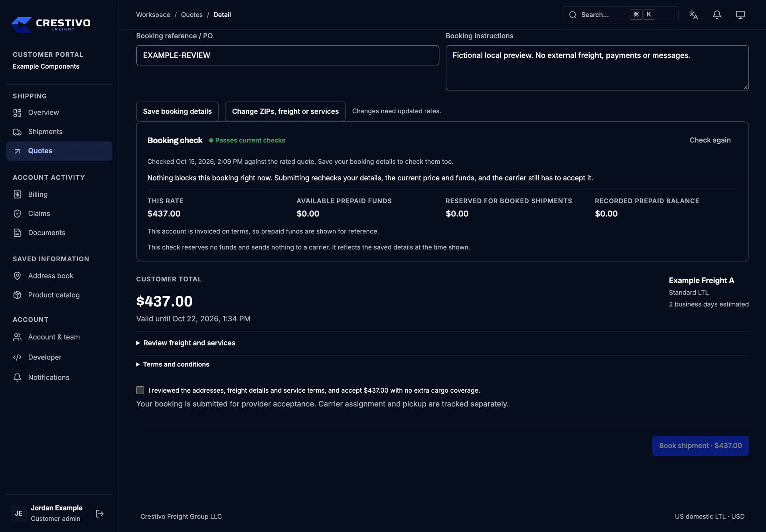
Task: Click the Claims shield icon
Action: 17,214
